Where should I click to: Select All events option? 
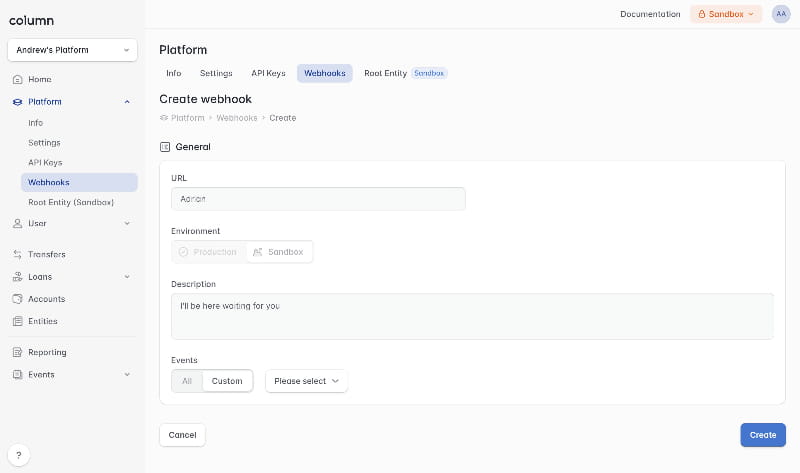tap(187, 381)
